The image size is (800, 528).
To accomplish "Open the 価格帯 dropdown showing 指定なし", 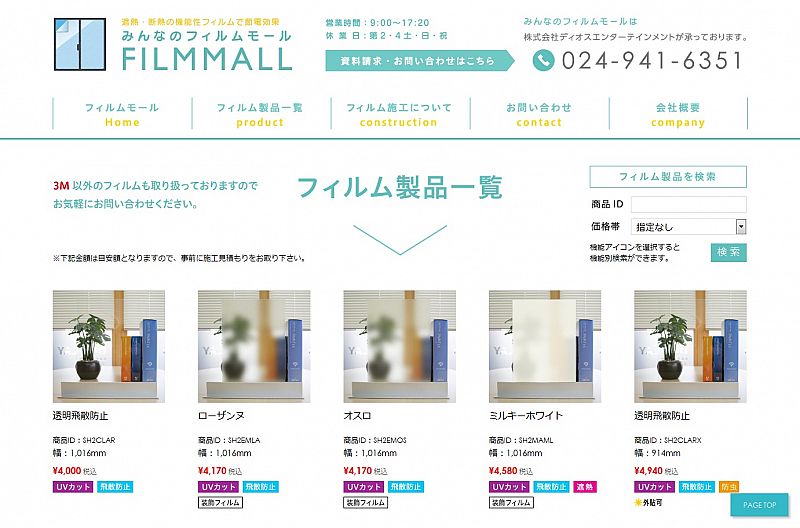I will coord(688,227).
